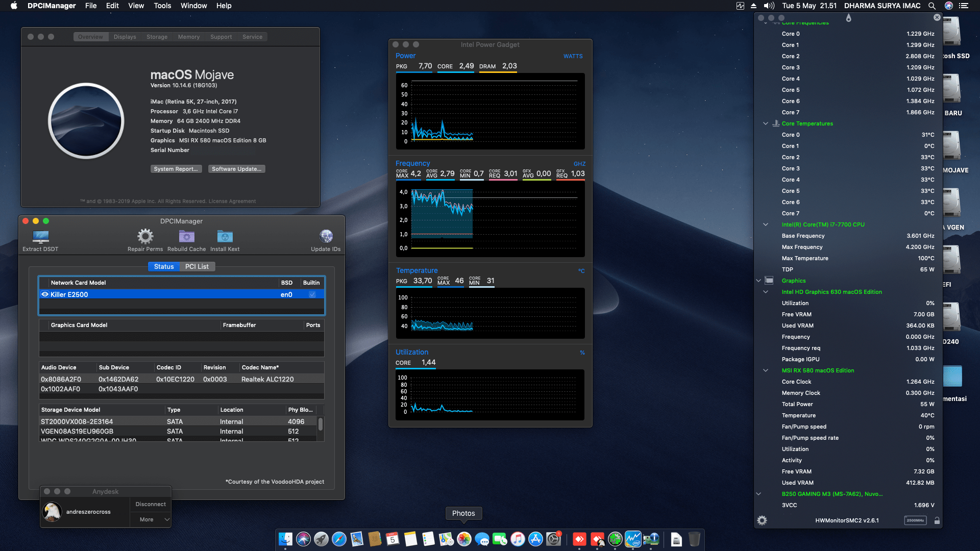Toggle the lock icon in HWMonitorSMC2 footer
The height and width of the screenshot is (551, 980).
[937, 520]
